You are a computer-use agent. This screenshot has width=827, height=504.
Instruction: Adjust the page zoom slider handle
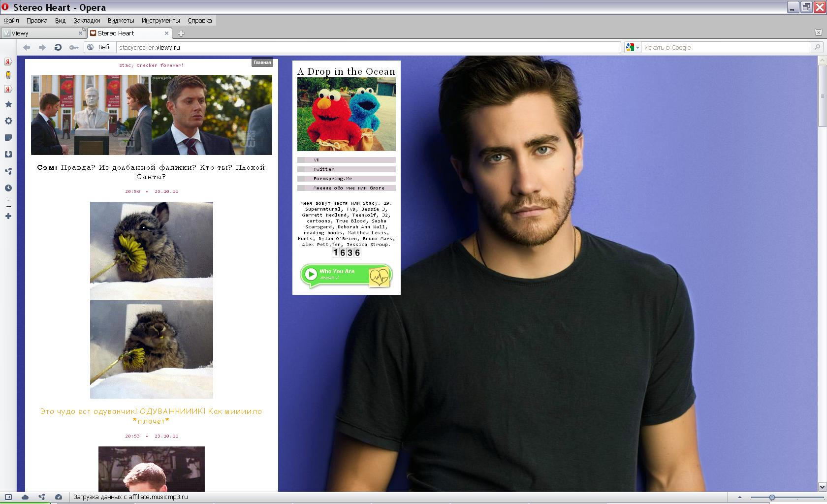(x=772, y=498)
